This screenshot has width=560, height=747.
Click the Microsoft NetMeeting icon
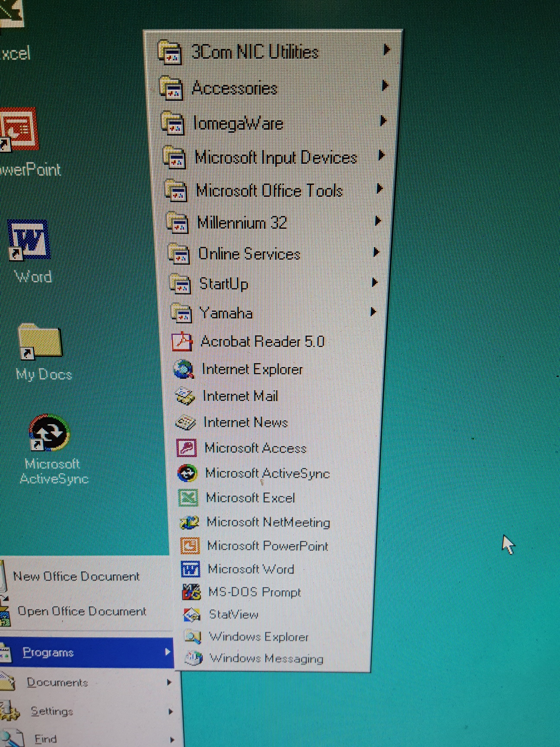point(189,522)
